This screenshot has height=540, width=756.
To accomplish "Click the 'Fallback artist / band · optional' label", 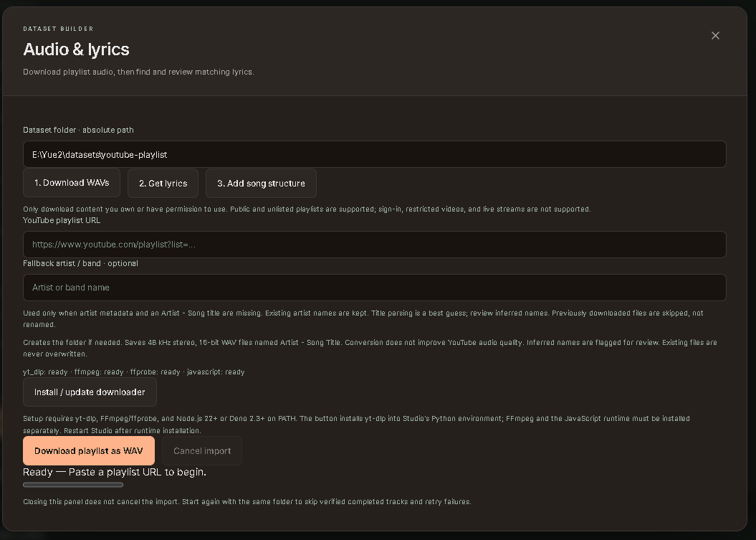I will coord(80,263).
